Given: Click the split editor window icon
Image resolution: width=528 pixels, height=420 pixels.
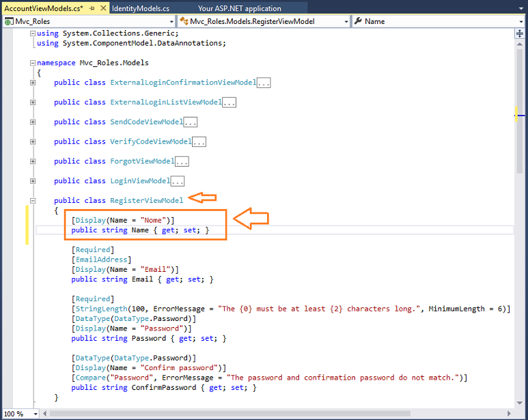Looking at the screenshot, I should tap(520, 33).
